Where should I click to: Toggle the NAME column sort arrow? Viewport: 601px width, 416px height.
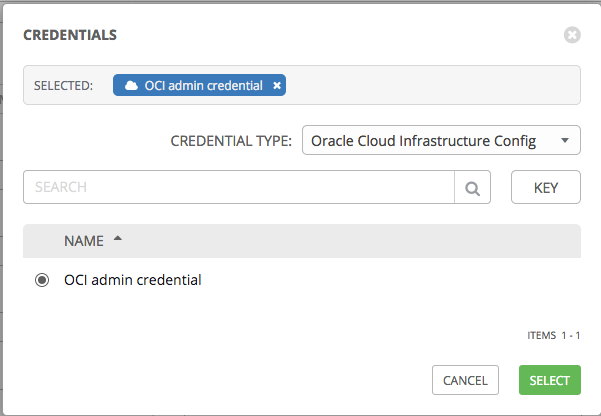tap(118, 238)
